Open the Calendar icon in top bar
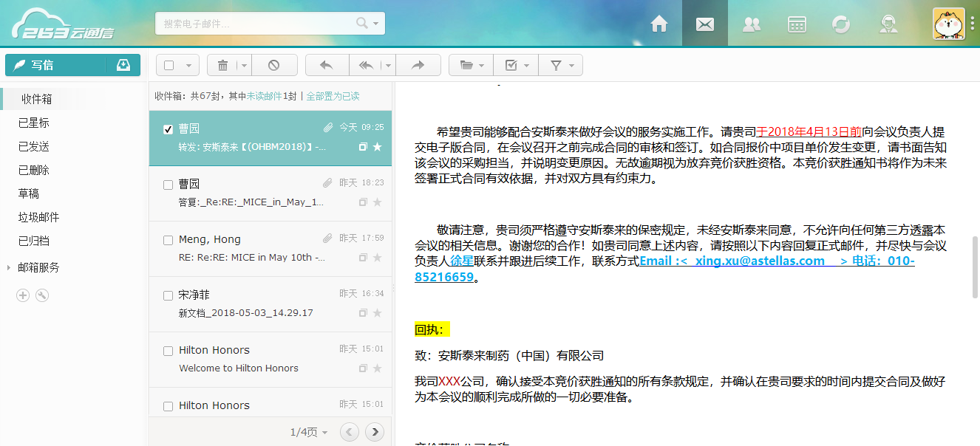The image size is (980, 446). (x=797, y=24)
